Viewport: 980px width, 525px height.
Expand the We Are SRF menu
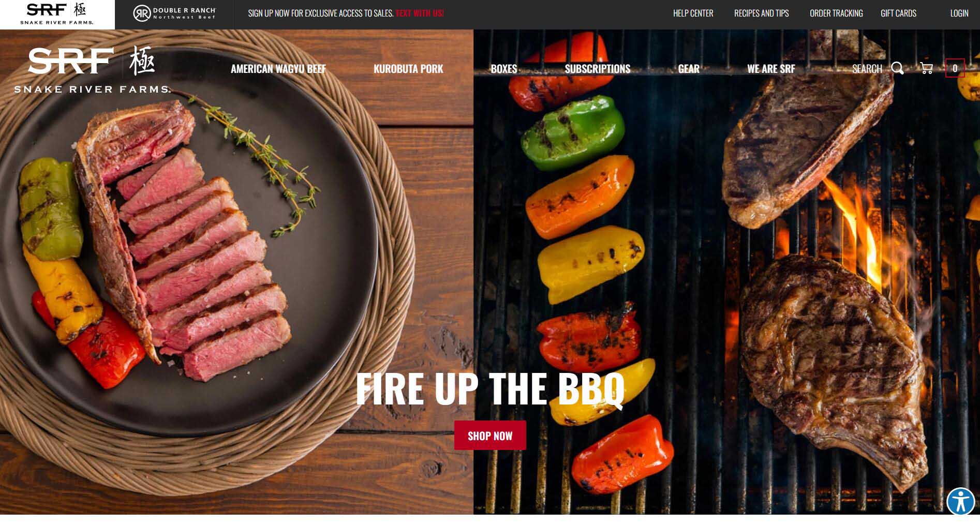pyautogui.click(x=771, y=69)
